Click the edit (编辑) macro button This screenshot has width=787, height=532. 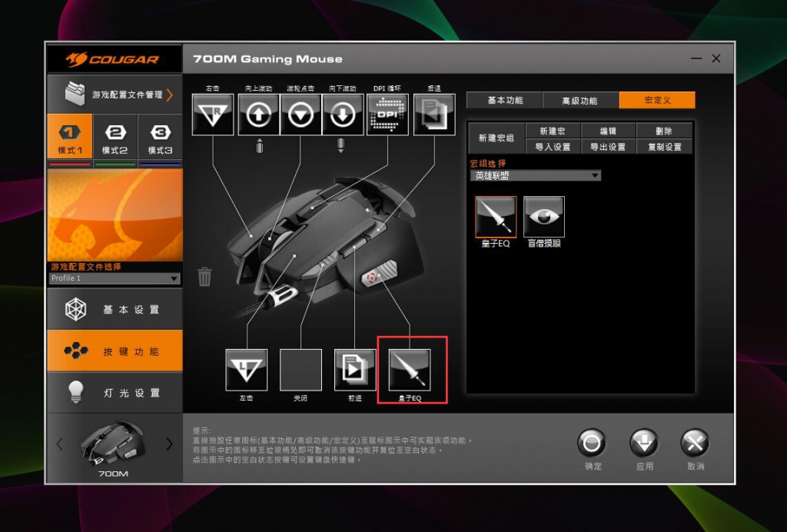608,131
